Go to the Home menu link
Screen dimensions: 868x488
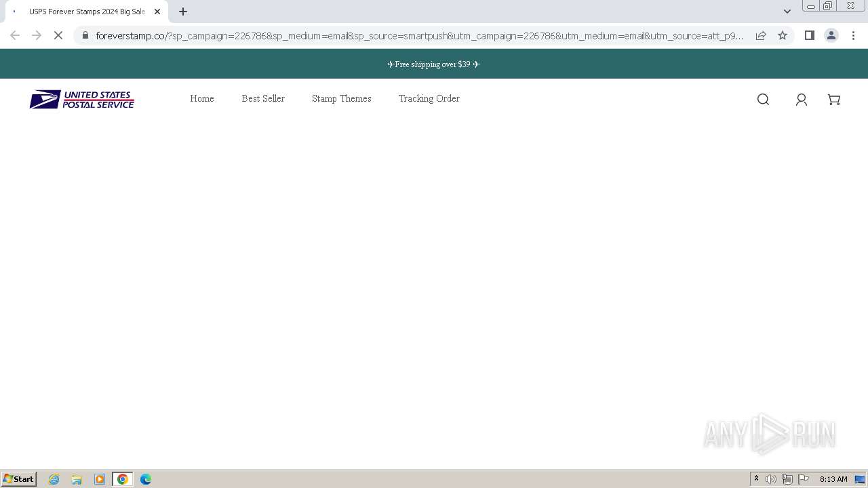[x=202, y=98]
